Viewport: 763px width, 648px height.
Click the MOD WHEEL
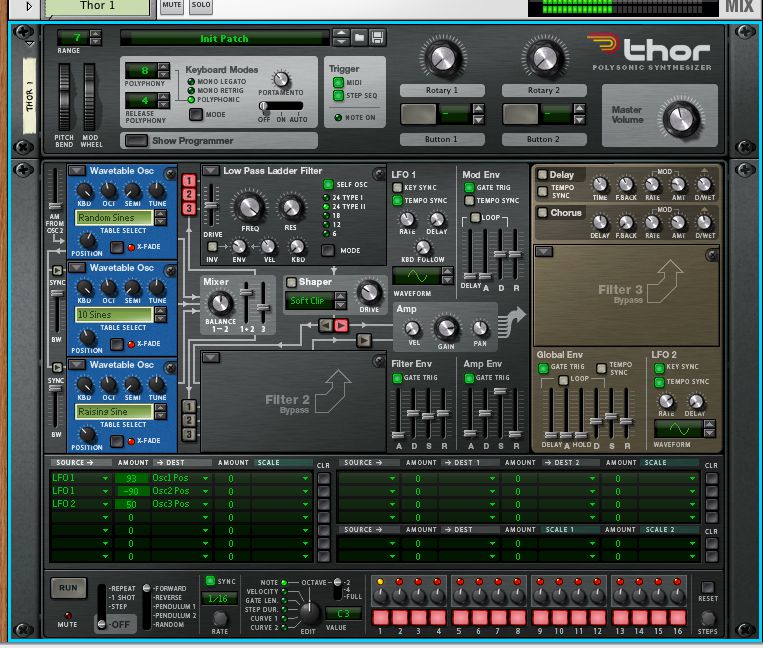(x=90, y=97)
